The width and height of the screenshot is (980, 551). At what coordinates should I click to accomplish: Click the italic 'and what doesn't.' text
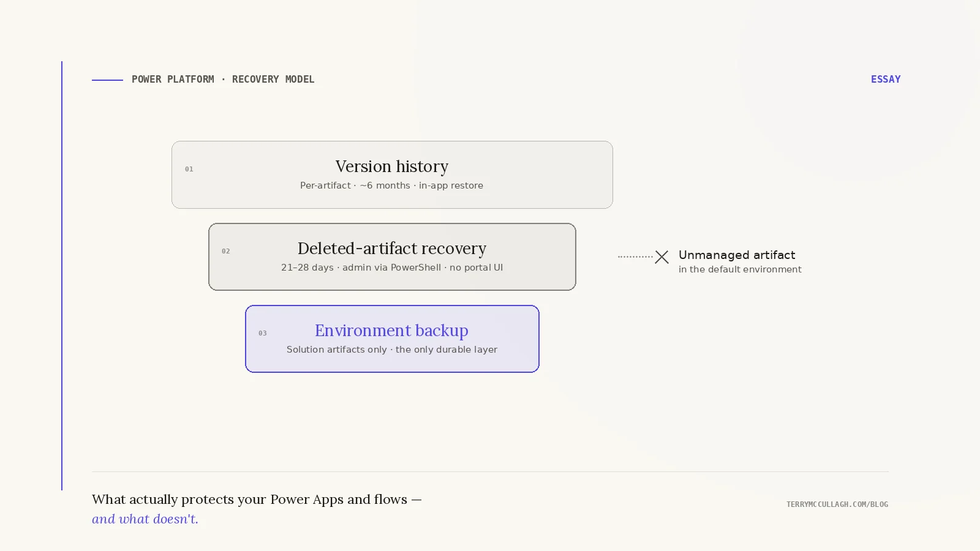(x=145, y=519)
